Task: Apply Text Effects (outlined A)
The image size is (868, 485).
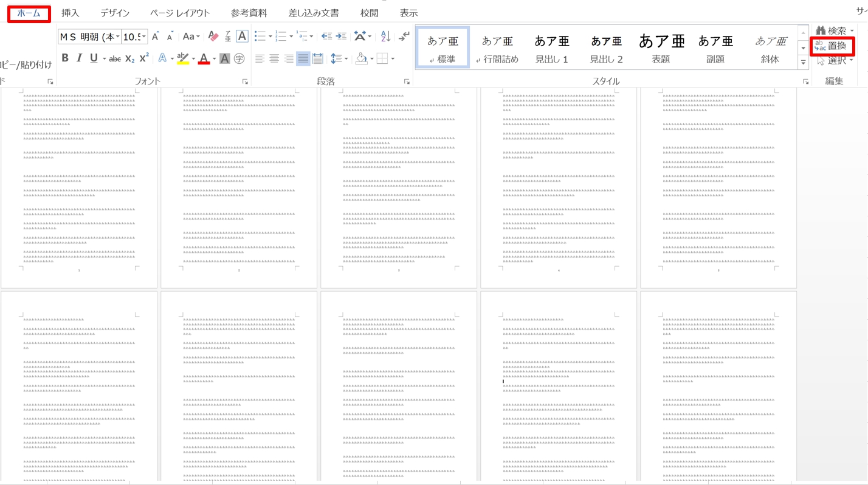Action: point(162,58)
